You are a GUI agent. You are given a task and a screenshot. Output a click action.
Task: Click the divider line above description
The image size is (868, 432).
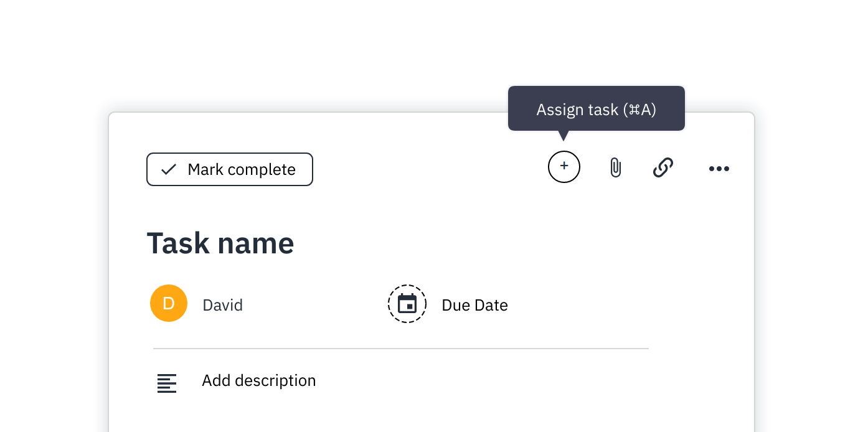[x=400, y=349]
